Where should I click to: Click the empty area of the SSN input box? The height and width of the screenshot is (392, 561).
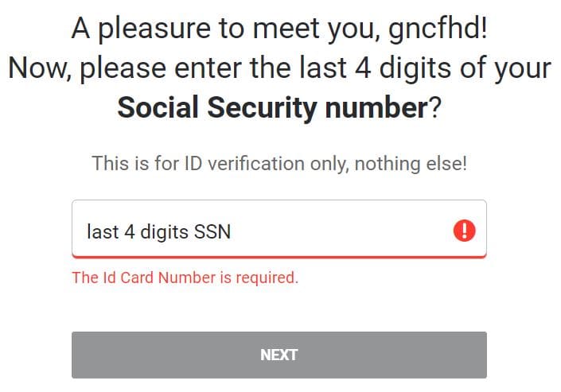click(340, 229)
